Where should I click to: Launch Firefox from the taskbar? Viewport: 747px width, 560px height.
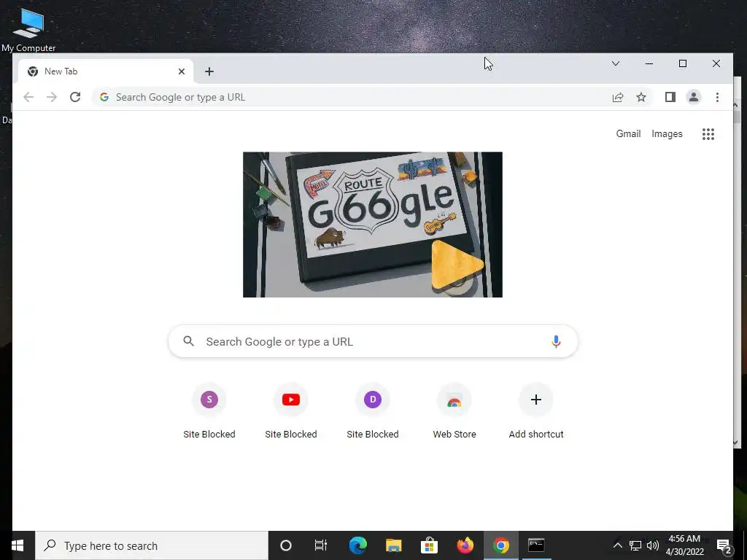pyautogui.click(x=465, y=545)
